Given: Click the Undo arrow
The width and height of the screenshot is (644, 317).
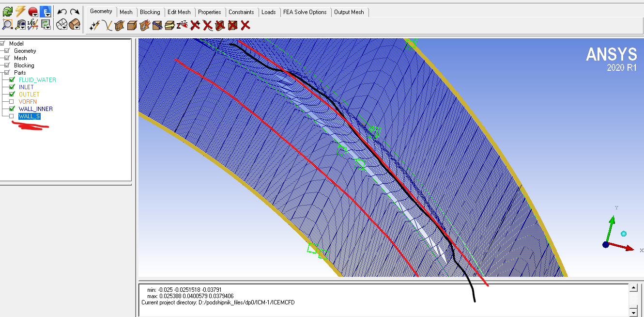Looking at the screenshot, I should (61, 11).
